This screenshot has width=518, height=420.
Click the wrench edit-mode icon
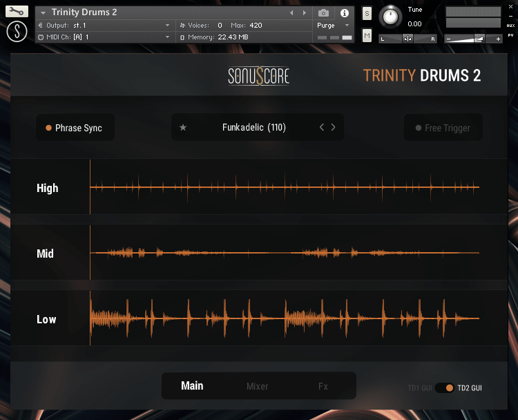(x=17, y=12)
